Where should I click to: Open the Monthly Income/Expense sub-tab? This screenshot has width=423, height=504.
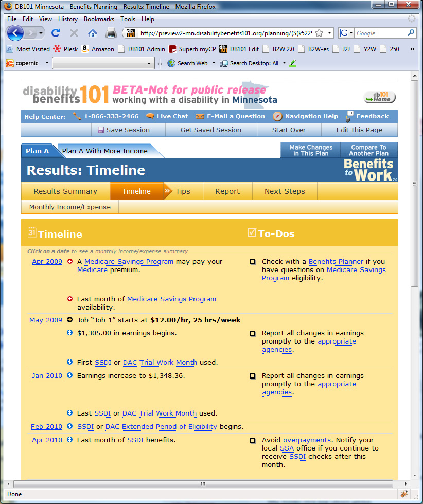pos(70,207)
